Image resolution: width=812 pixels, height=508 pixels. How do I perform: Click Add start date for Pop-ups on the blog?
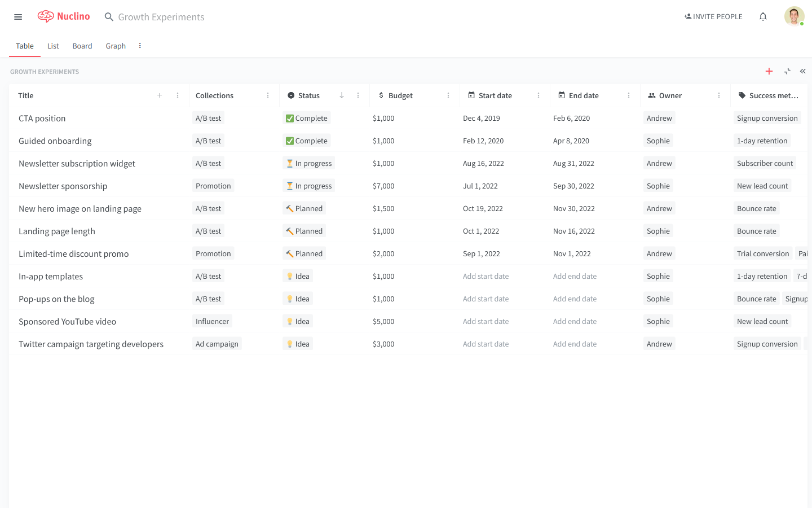click(x=486, y=299)
